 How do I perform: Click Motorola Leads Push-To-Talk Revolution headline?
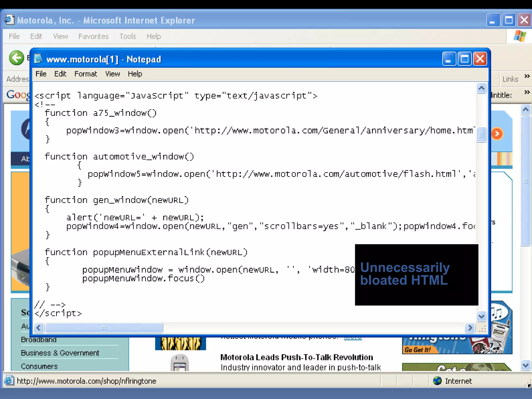(297, 357)
